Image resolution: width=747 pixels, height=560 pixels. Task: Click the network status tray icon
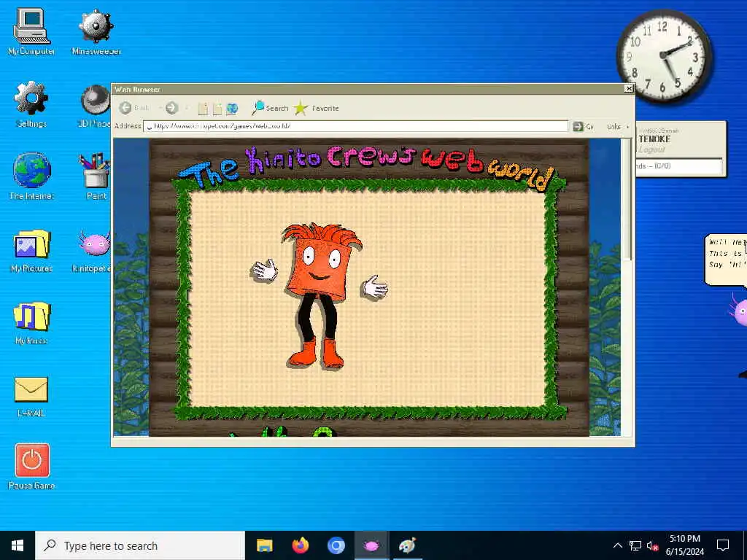tap(635, 545)
